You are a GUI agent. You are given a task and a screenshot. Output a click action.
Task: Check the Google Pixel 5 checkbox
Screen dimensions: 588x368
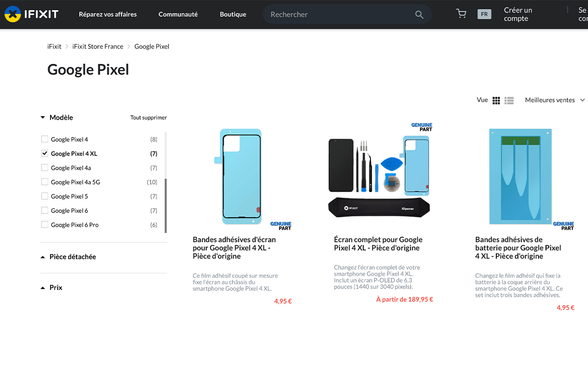coord(45,196)
